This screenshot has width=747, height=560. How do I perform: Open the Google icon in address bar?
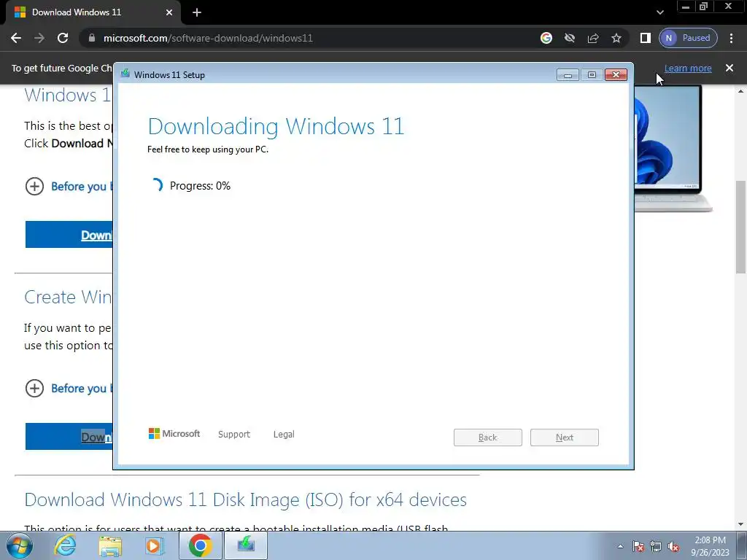pos(546,38)
